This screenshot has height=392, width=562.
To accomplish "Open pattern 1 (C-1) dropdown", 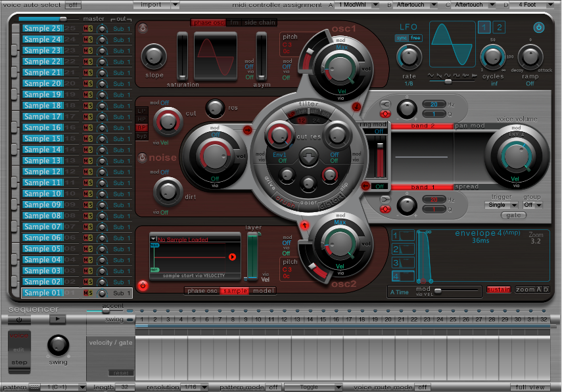I will (62, 387).
